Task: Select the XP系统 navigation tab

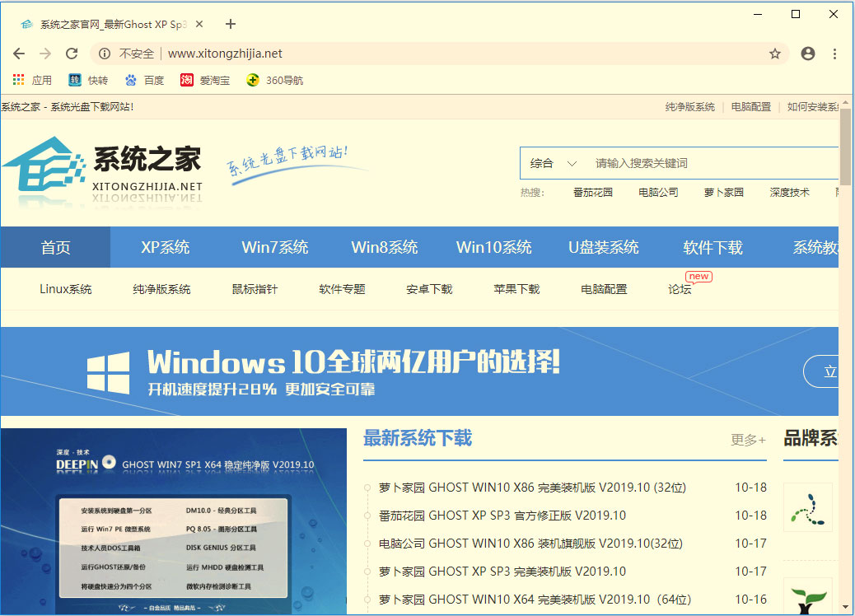Action: (x=166, y=247)
